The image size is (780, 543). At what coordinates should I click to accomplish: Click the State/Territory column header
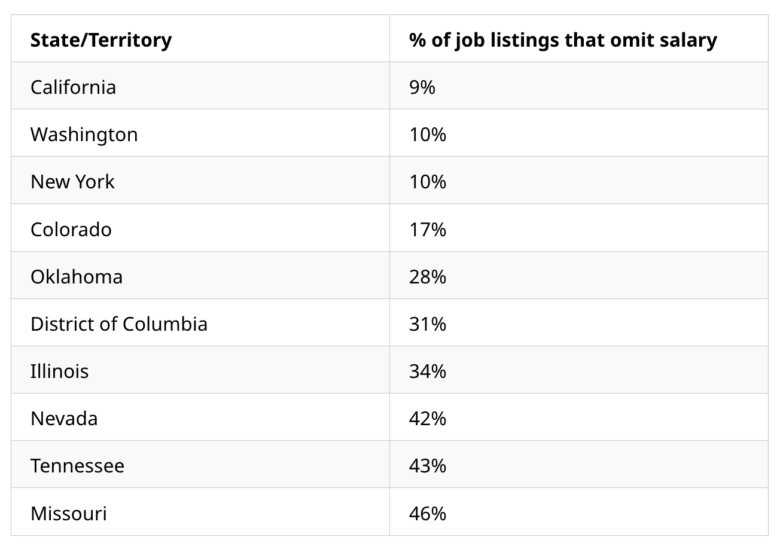coord(101,40)
